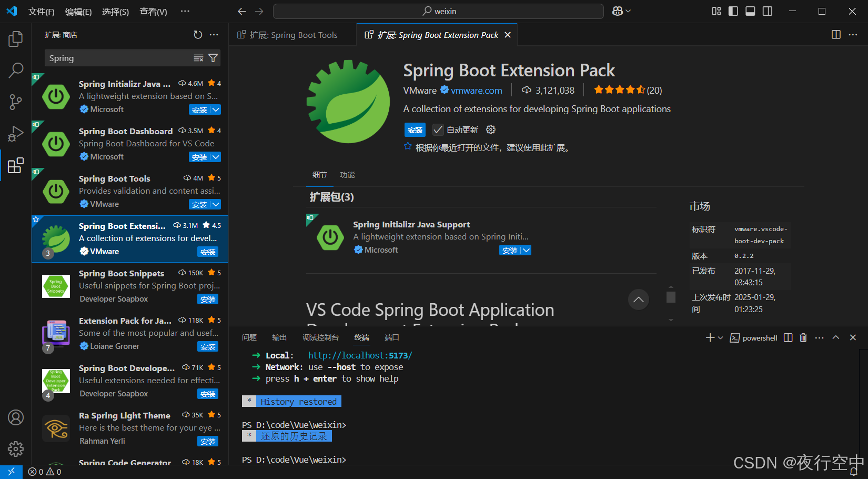Image resolution: width=868 pixels, height=479 pixels.
Task: Split the editor to the right
Action: pos(836,35)
